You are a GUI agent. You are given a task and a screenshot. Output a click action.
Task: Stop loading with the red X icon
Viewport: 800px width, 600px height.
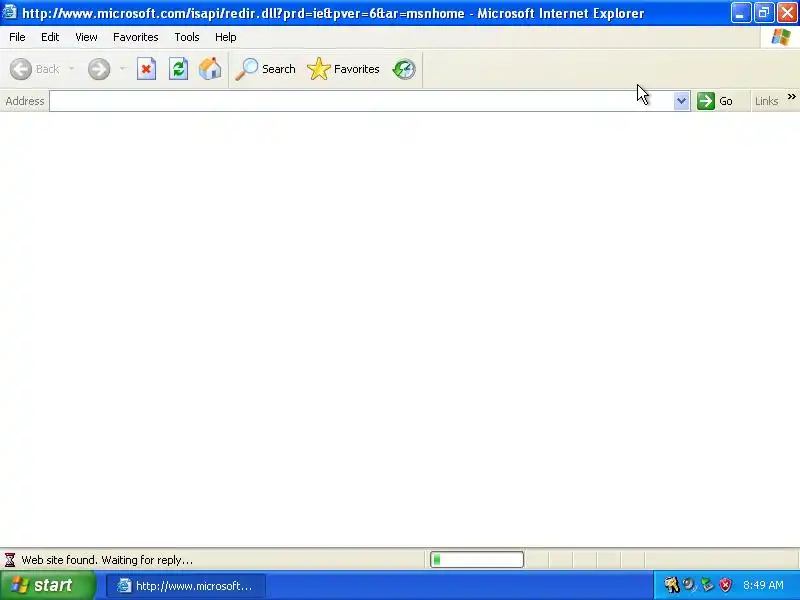146,69
